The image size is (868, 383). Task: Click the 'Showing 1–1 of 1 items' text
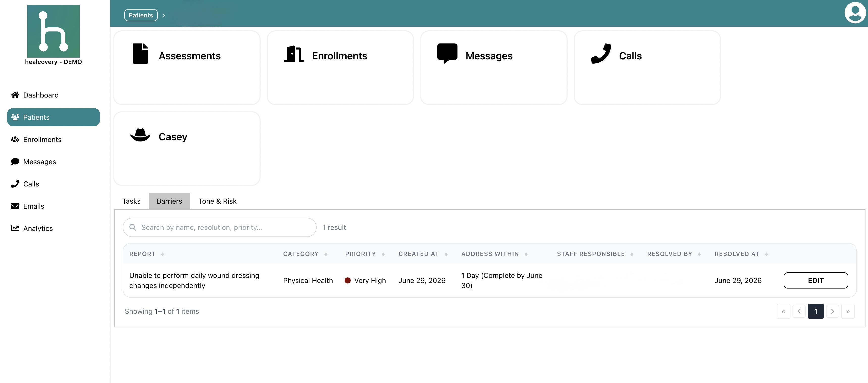162,312
